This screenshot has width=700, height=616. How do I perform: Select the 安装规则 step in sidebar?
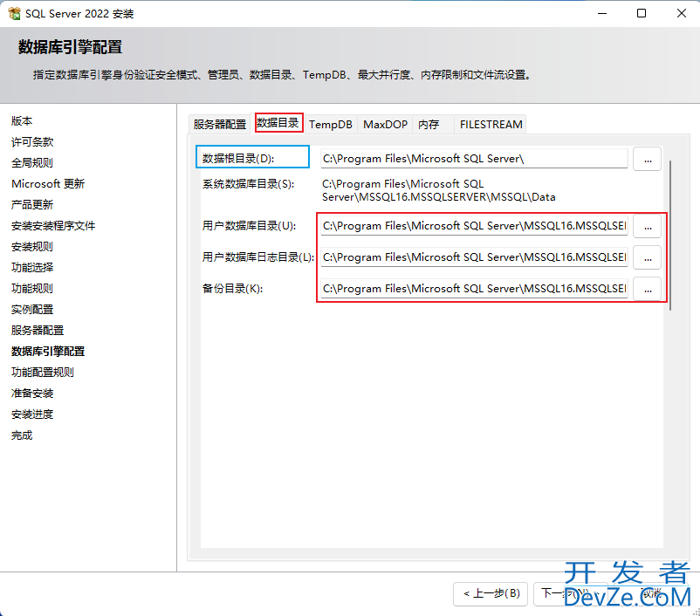[32, 247]
